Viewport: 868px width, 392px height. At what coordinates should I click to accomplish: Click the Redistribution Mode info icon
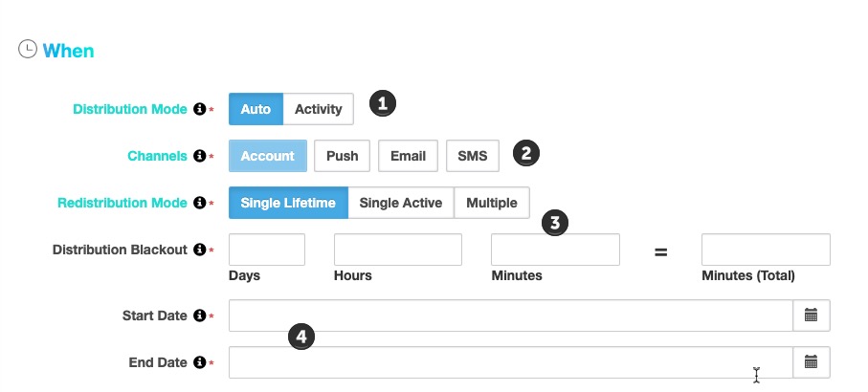pyautogui.click(x=199, y=203)
